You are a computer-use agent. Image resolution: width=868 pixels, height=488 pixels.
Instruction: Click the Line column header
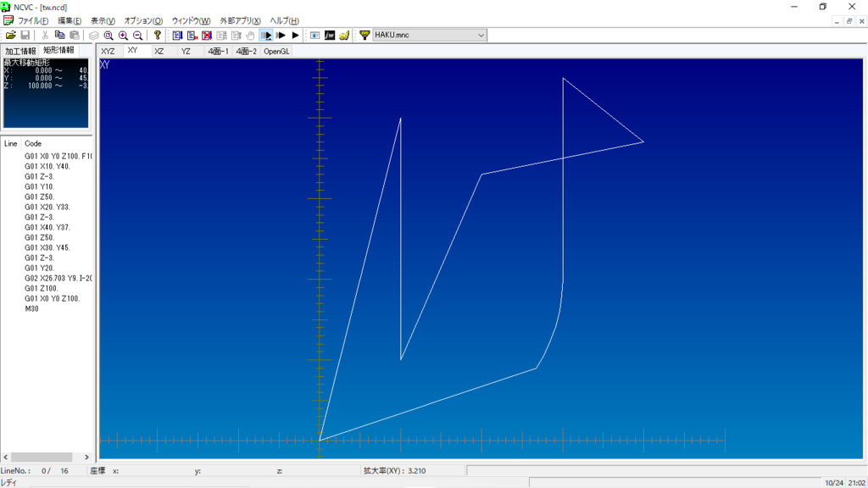tap(10, 144)
